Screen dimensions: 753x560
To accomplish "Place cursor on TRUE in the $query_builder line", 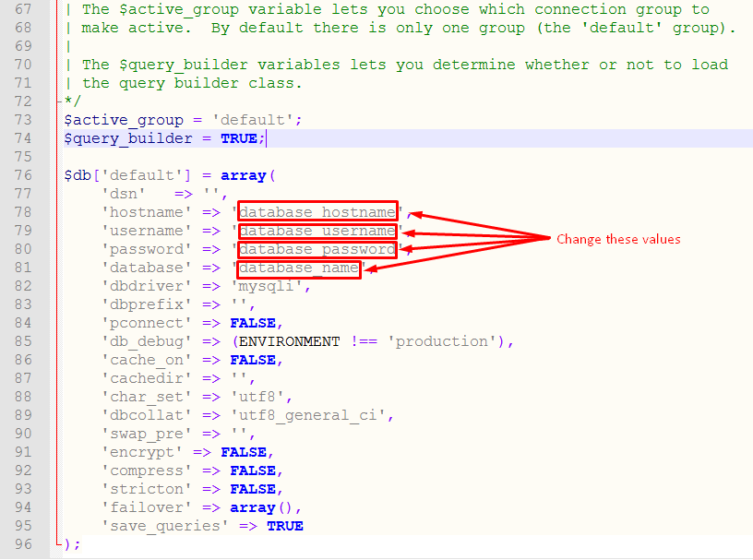I will (x=239, y=138).
